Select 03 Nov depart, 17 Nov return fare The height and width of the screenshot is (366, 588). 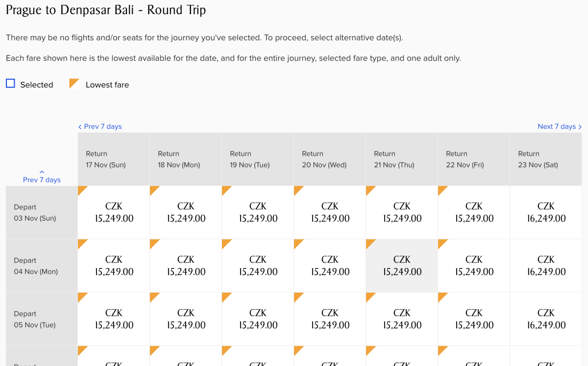(114, 212)
